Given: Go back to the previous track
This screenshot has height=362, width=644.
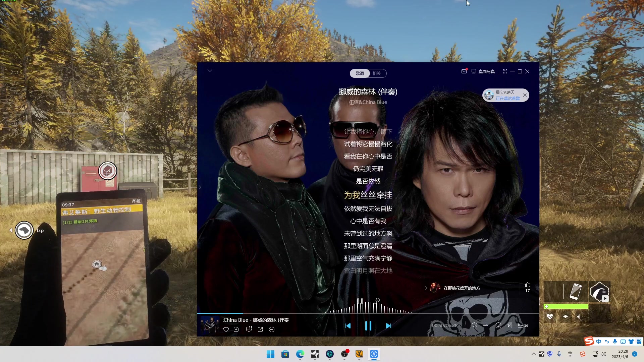Looking at the screenshot, I should click(348, 326).
